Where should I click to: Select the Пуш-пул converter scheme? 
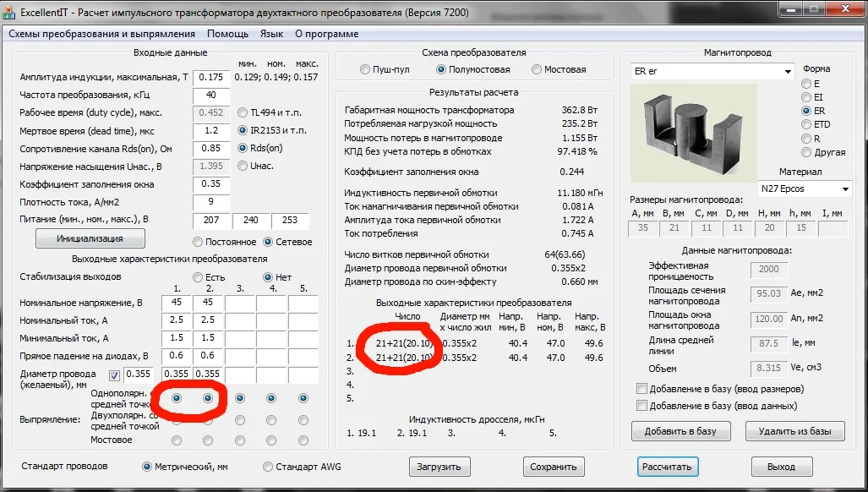(x=365, y=69)
